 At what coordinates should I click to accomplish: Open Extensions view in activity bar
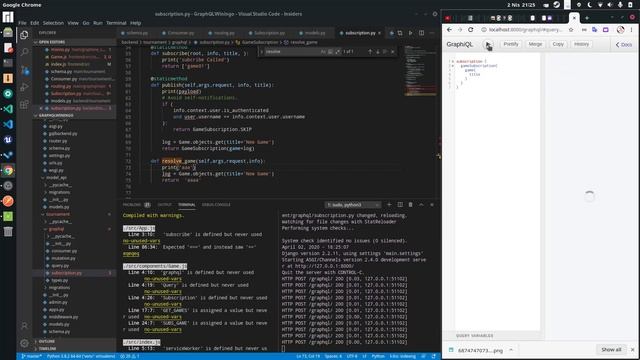pyautogui.click(x=24, y=104)
